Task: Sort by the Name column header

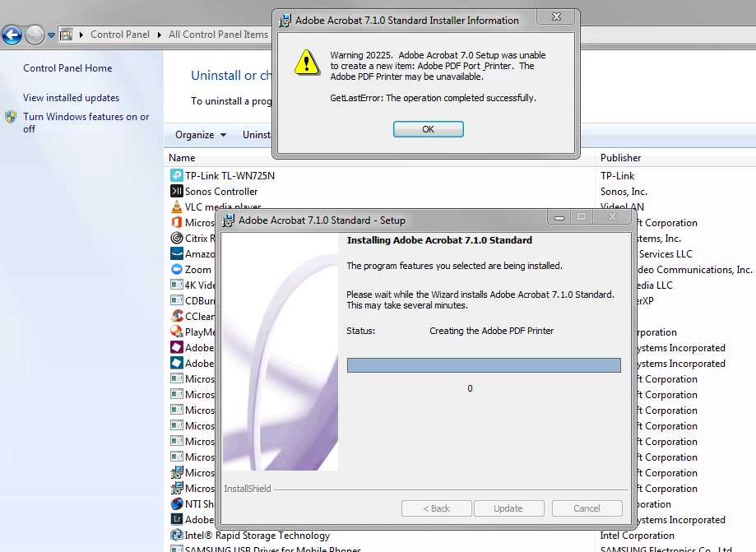Action: click(182, 158)
